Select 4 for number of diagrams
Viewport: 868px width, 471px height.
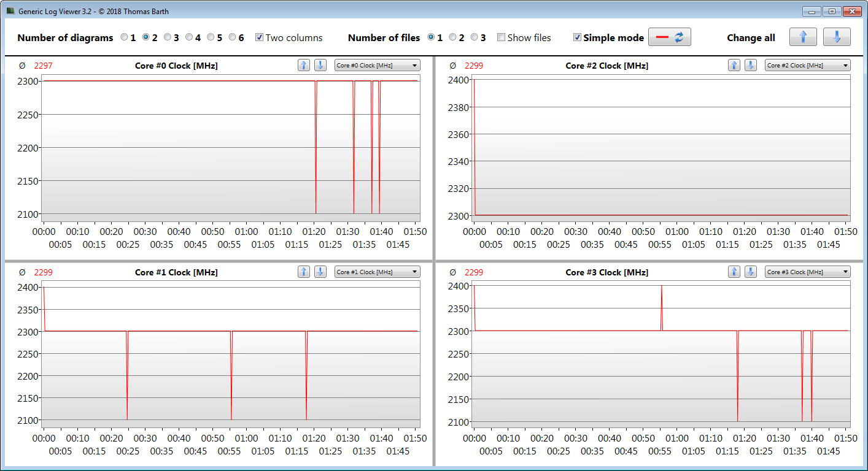tap(189, 37)
